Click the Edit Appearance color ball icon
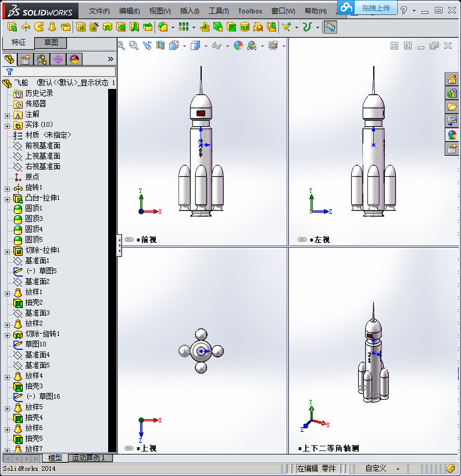 [238, 45]
